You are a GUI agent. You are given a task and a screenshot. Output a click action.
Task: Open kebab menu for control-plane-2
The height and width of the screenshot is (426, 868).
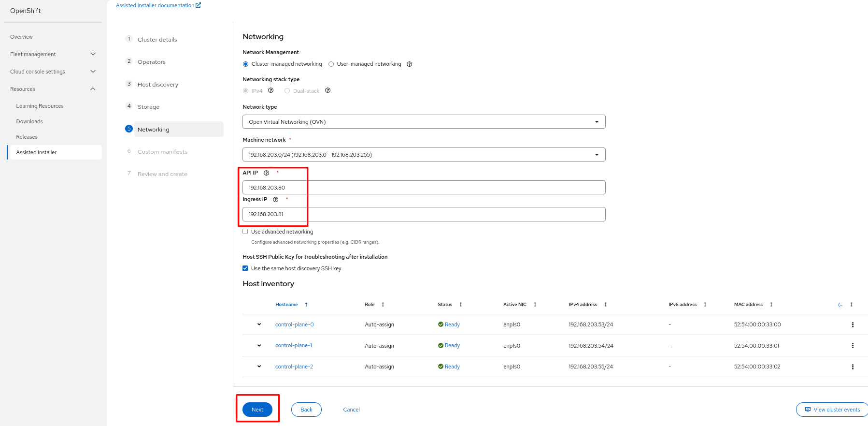[853, 367]
